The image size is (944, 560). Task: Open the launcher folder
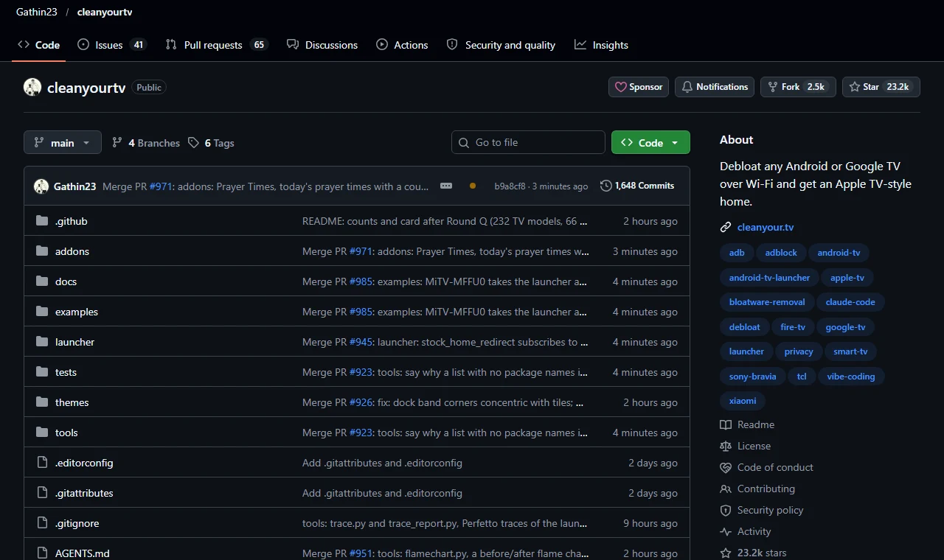point(74,342)
